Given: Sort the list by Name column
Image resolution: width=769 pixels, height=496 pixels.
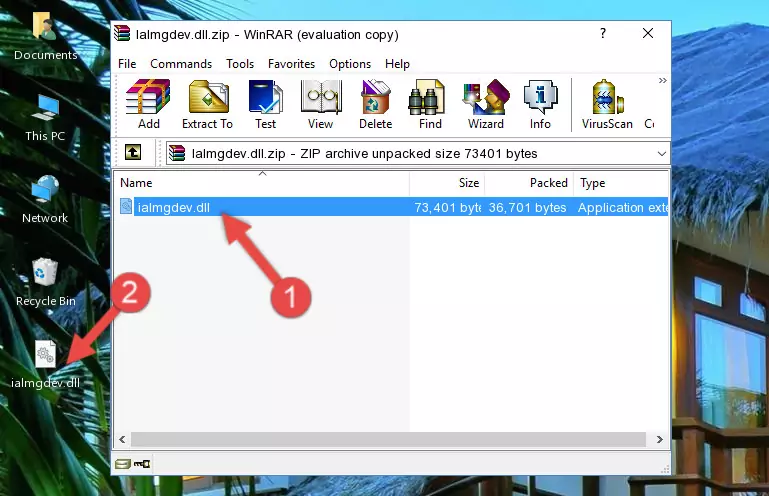Looking at the screenshot, I should [x=262, y=183].
